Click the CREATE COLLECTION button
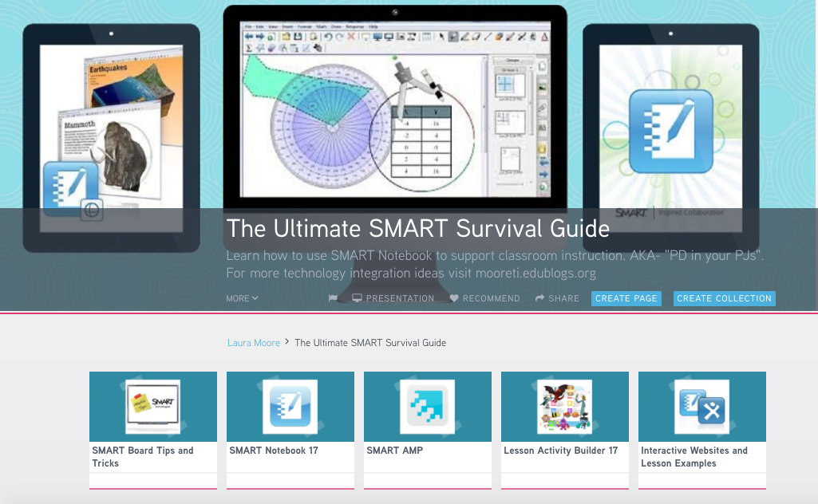The height and width of the screenshot is (504, 818). (x=724, y=298)
